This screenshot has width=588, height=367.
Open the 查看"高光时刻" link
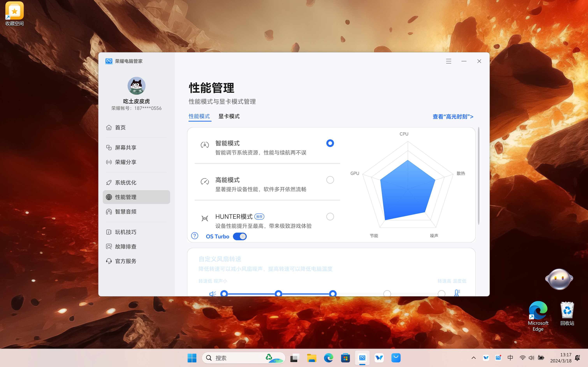452,116
